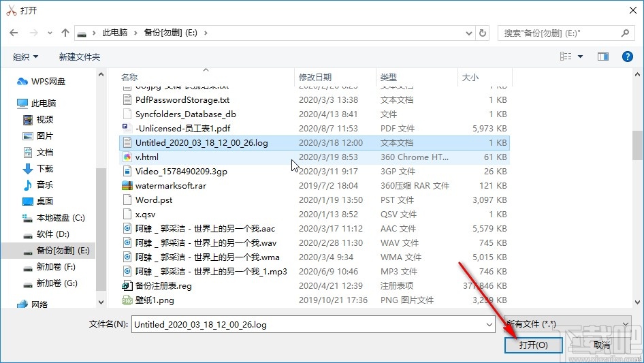Screen dimensions: 644x363
Task: Expand the file name history dropdown
Action: [489, 325]
